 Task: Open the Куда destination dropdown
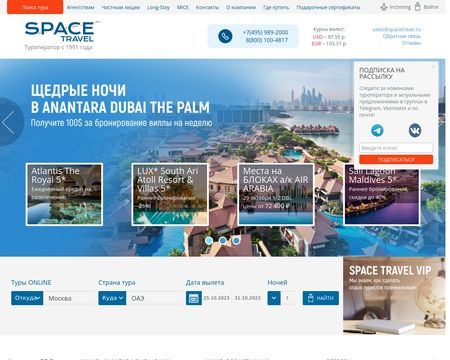(112, 298)
